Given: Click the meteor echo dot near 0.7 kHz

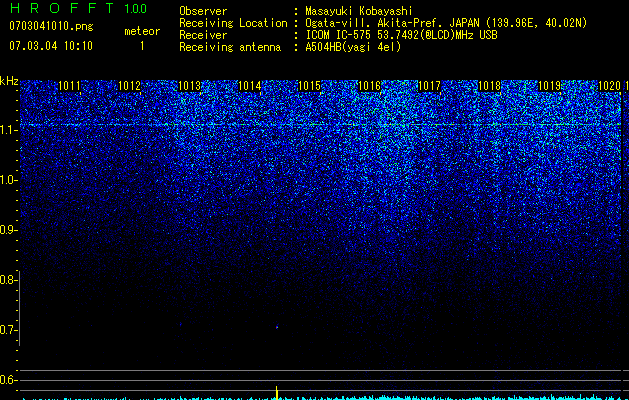Looking at the screenshot, I should 277,327.
